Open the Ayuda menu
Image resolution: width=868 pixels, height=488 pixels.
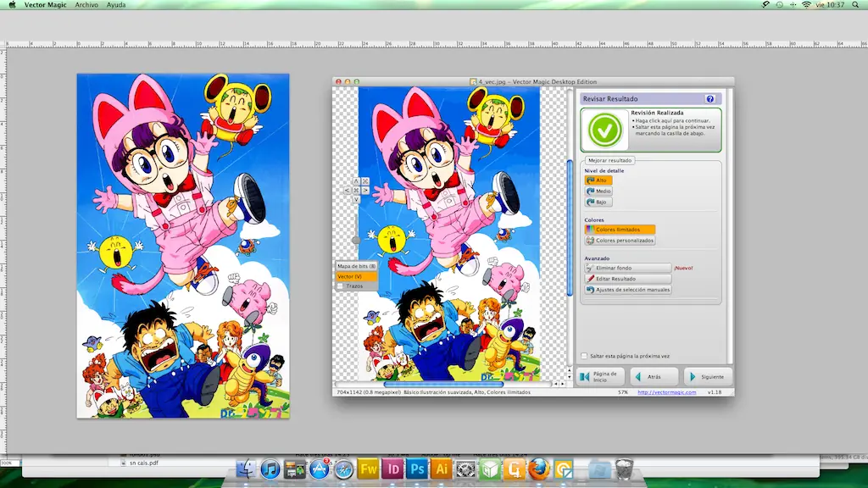coord(115,4)
